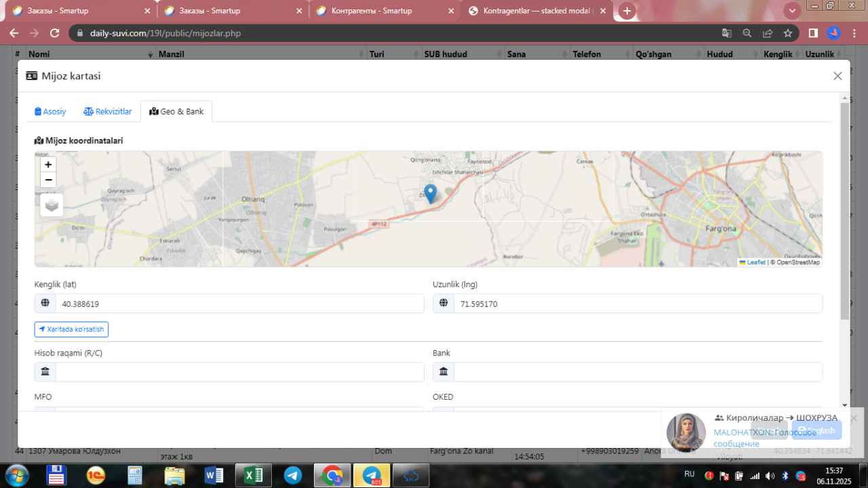Image resolution: width=868 pixels, height=488 pixels.
Task: Close the Mijoz kartasi modal
Action: pos(837,76)
